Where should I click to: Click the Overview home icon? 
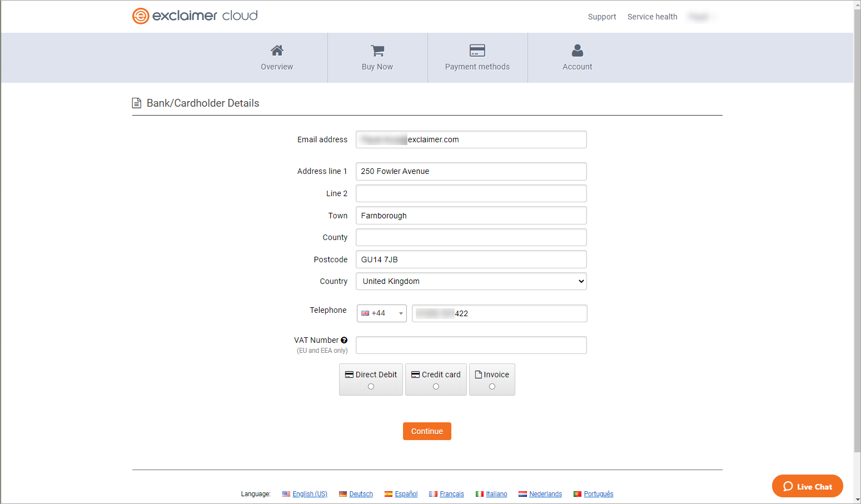point(277,51)
